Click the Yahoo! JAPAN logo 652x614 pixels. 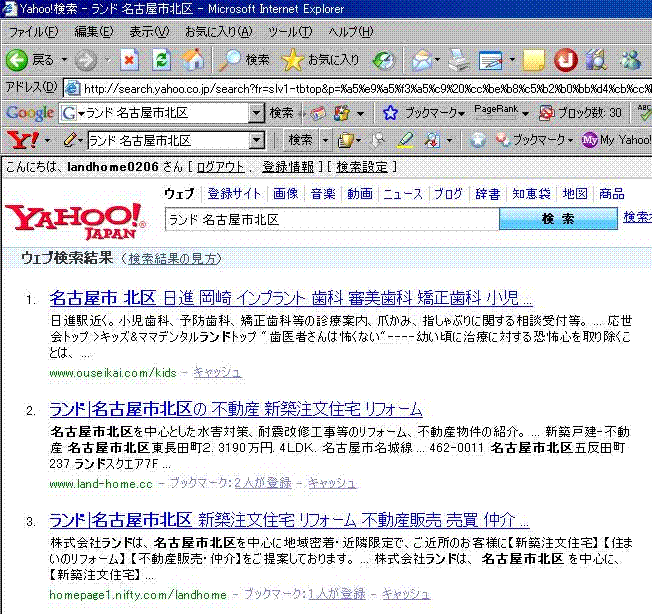[75, 221]
